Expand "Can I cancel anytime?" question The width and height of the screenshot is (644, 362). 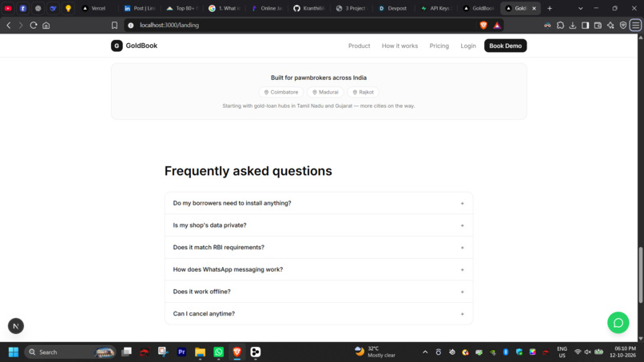(319, 313)
